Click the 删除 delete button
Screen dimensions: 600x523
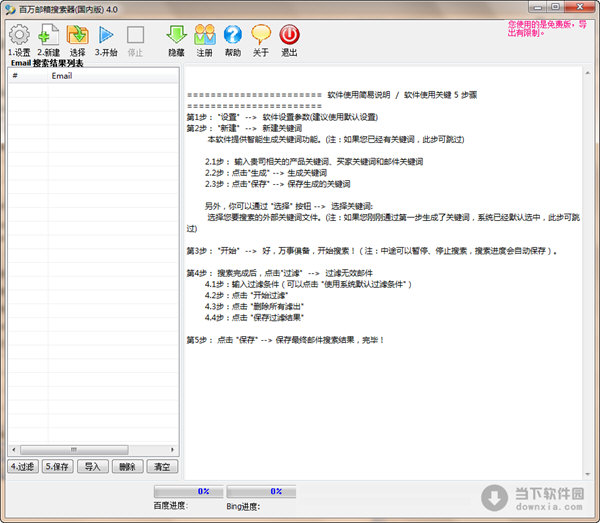127,466
